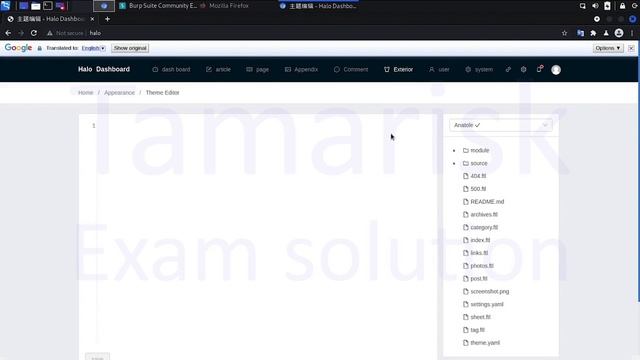Click the flask experiments icon in toolbar
640x360 pixels.
(x=606, y=33)
